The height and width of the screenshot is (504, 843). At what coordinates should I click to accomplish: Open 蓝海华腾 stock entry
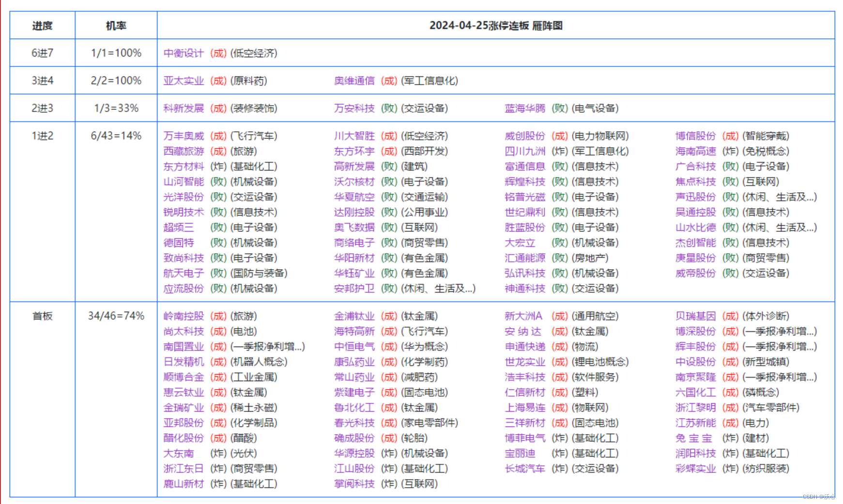point(525,108)
